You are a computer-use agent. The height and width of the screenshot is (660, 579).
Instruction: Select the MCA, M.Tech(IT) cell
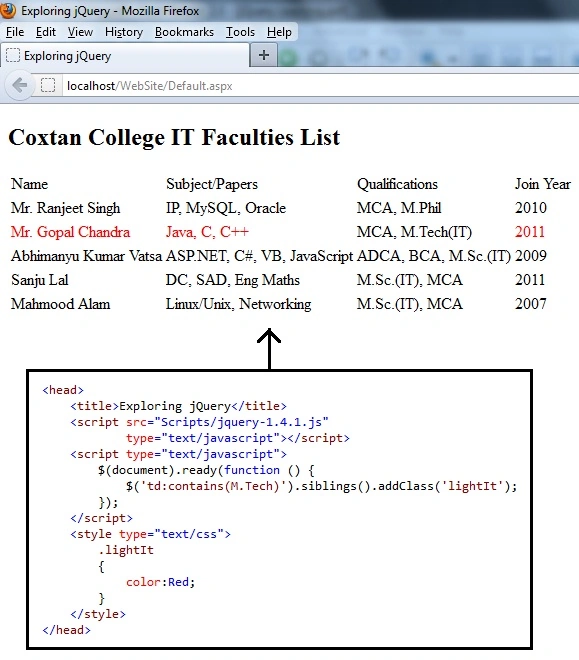pyautogui.click(x=414, y=232)
